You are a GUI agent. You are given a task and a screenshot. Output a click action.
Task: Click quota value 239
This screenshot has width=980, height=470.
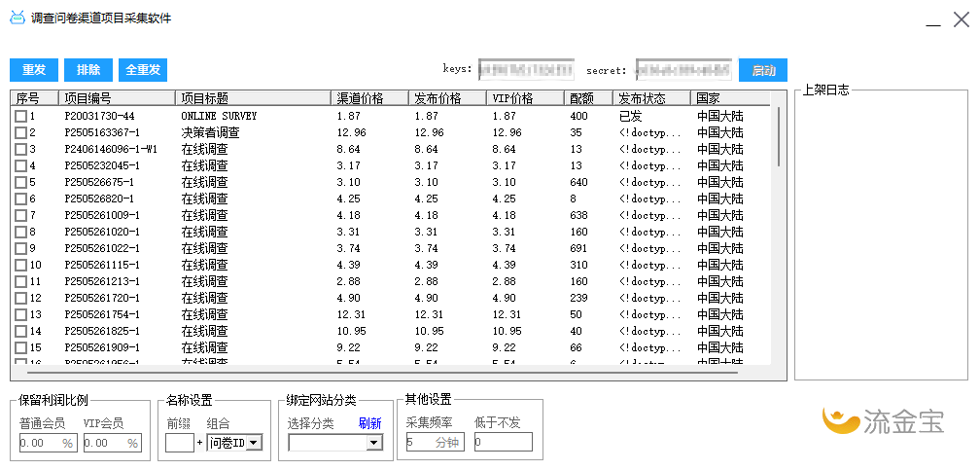click(x=578, y=299)
